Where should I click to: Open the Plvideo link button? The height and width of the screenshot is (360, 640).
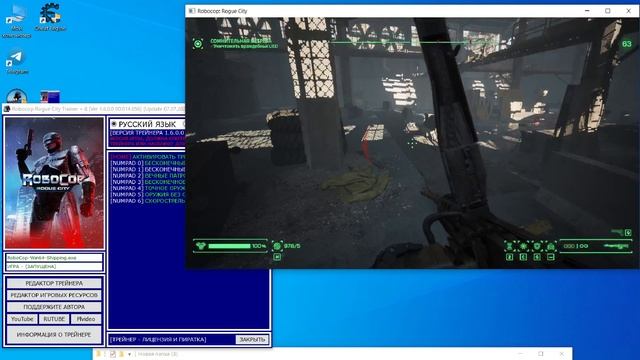click(x=86, y=319)
